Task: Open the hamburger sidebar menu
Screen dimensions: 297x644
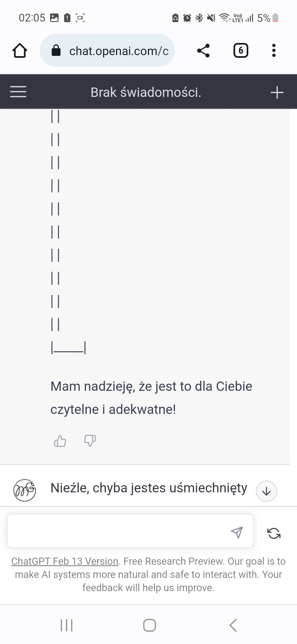Action: (x=18, y=92)
